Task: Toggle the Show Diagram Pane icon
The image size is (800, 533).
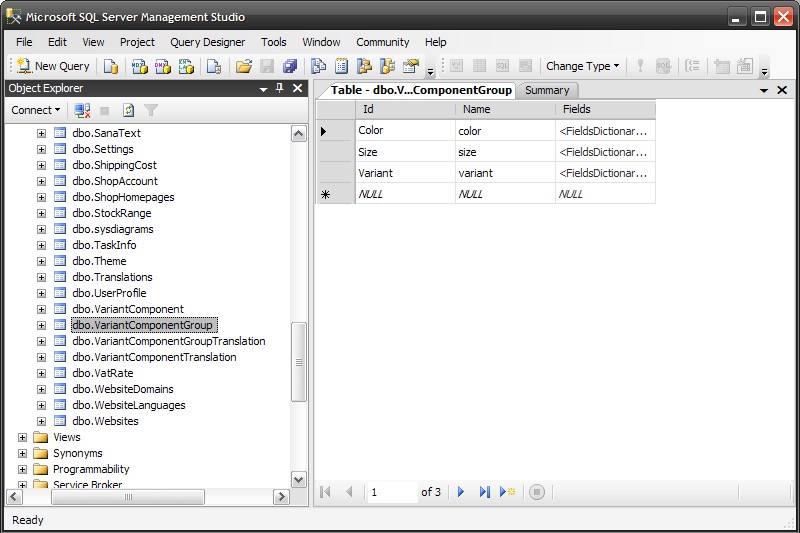Action: pos(456,66)
